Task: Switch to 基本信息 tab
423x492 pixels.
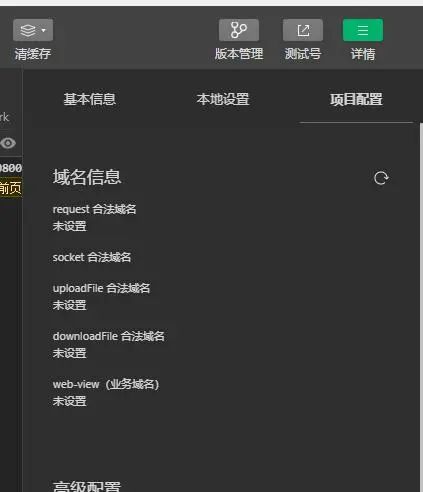Action: coord(90,99)
